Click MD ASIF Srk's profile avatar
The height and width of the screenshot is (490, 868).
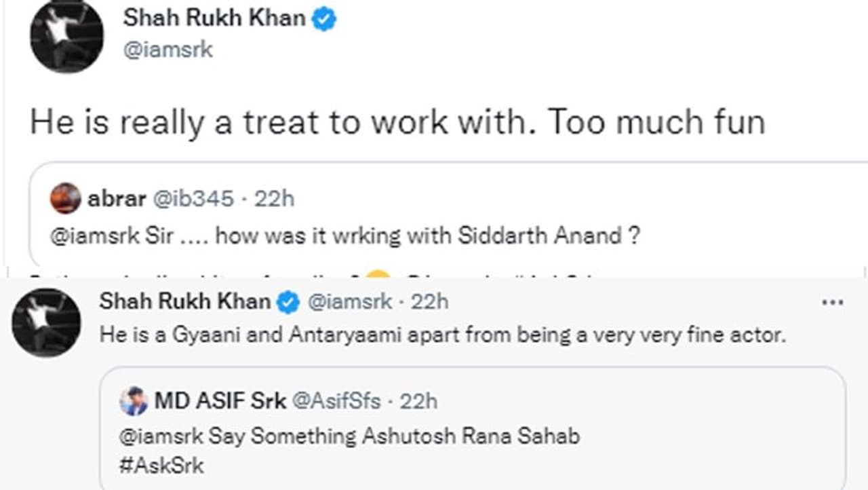click(134, 402)
